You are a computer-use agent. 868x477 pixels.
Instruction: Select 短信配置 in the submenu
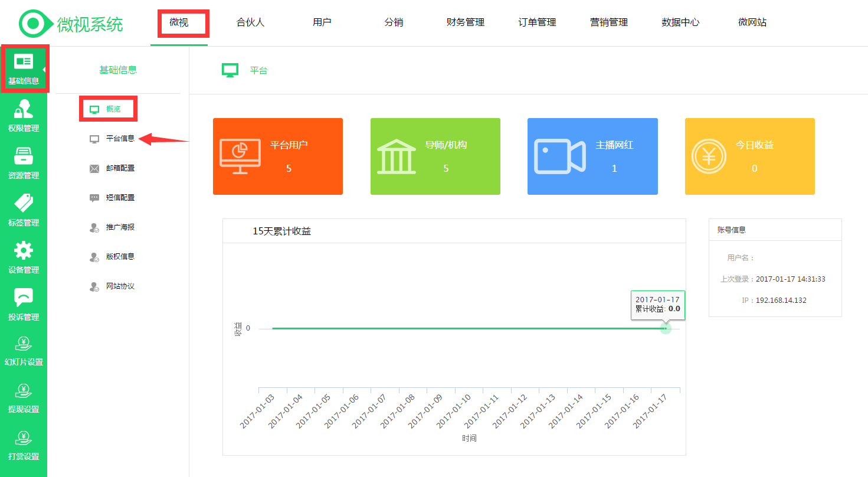coord(120,198)
